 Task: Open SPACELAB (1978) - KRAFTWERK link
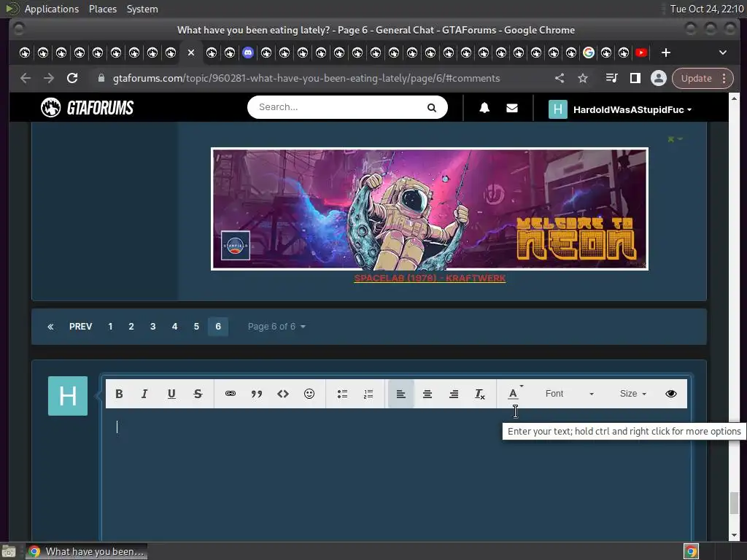pyautogui.click(x=430, y=278)
